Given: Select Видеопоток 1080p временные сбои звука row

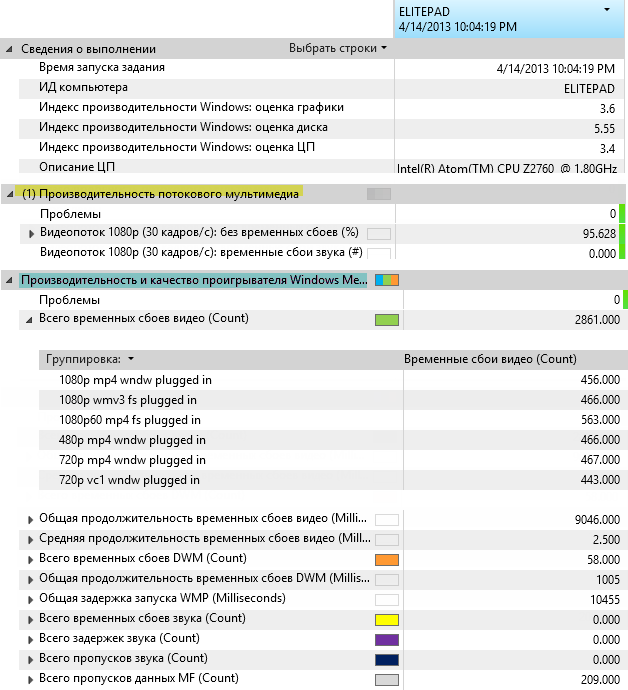Looking at the screenshot, I should click(321, 253).
